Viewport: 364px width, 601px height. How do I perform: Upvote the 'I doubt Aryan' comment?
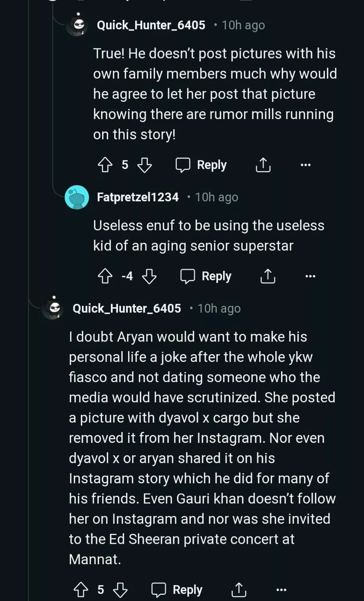coord(81,590)
